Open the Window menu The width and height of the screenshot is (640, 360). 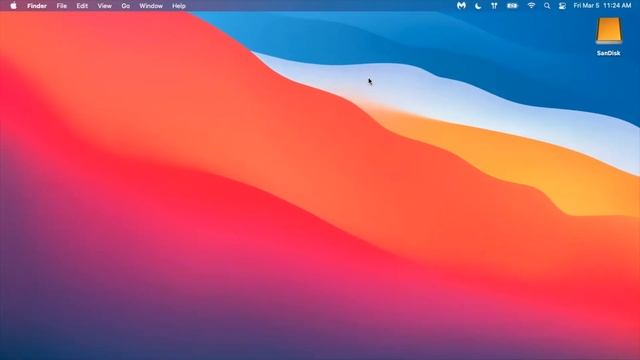click(151, 6)
